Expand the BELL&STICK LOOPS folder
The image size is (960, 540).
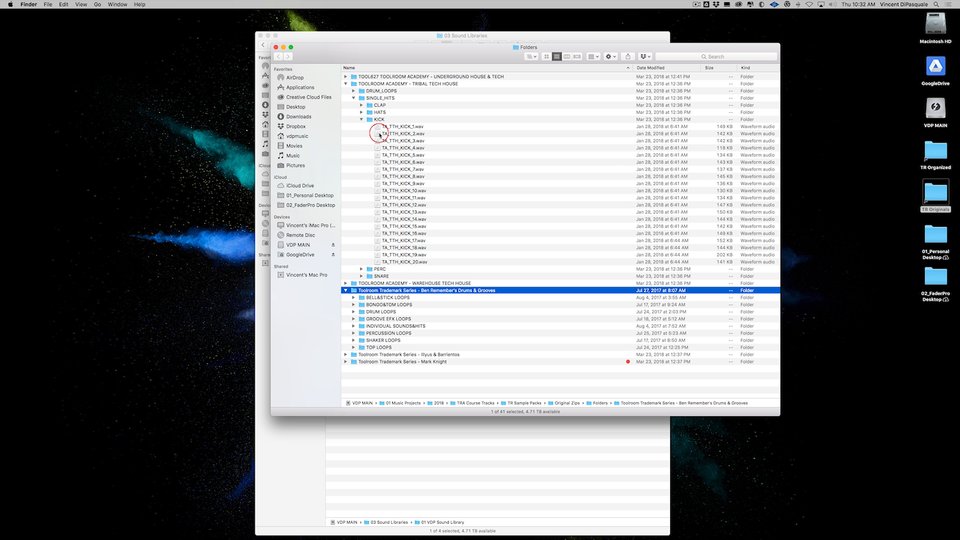353,298
